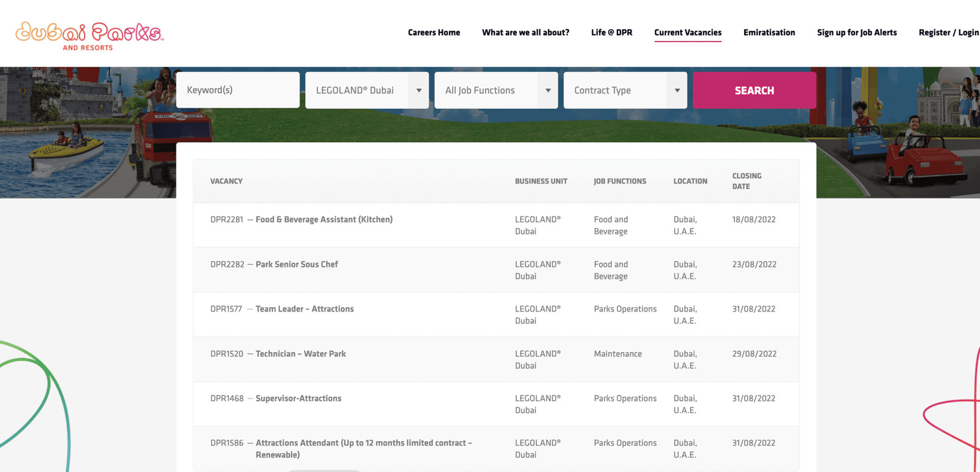Open the Park Senior Sous Chef vacancy
The image size is (980, 472).
pos(296,264)
